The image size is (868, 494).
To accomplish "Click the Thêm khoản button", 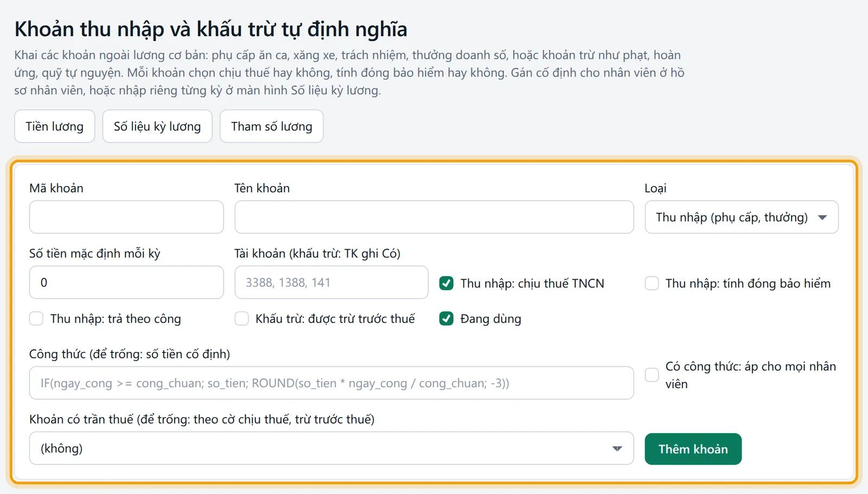I will 693,449.
